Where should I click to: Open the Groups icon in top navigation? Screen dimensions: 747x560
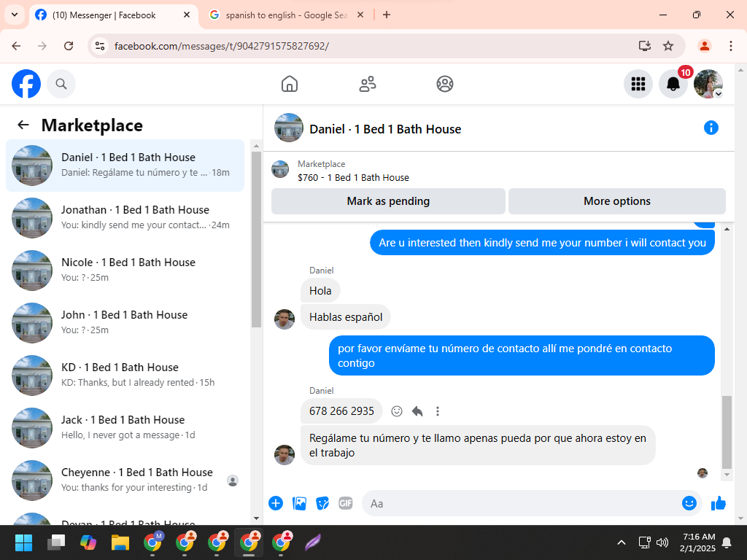(445, 84)
